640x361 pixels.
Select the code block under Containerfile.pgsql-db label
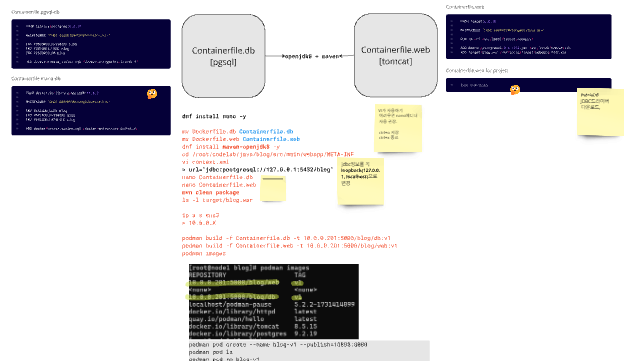(x=91, y=44)
